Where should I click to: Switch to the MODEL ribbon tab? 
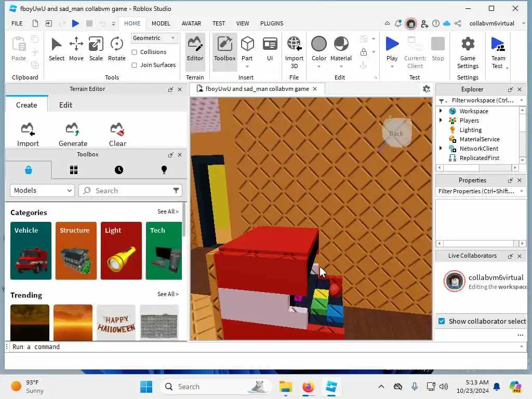click(161, 23)
